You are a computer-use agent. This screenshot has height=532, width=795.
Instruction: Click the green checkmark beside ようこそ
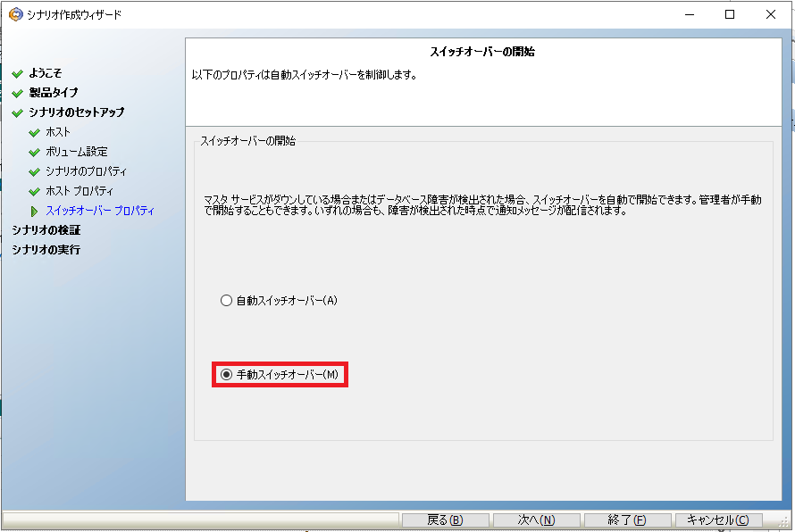18,74
